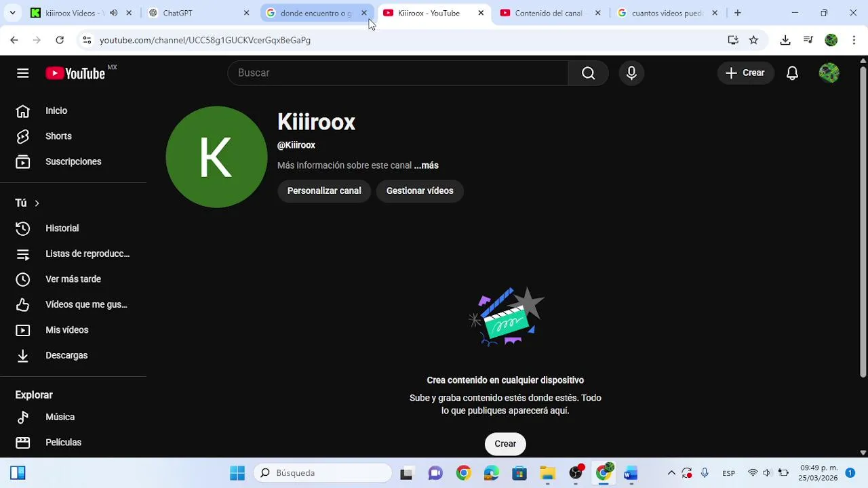868x488 pixels.
Task: Click Personalizar canal button
Action: [x=324, y=191]
